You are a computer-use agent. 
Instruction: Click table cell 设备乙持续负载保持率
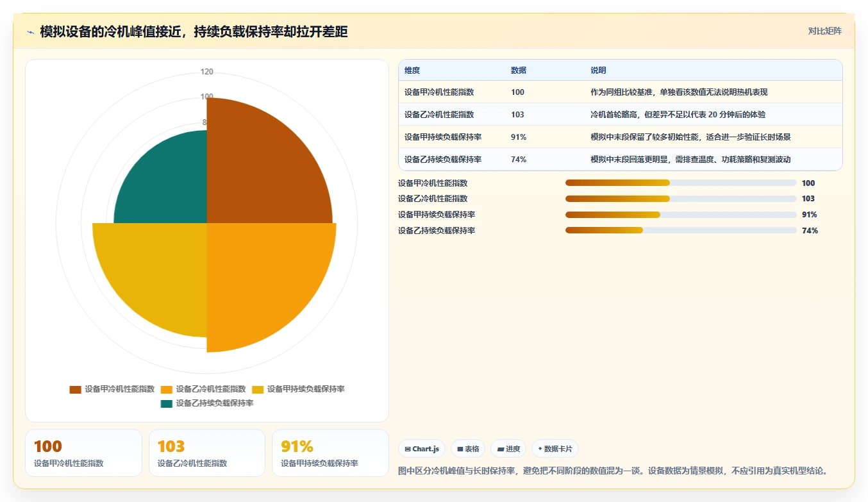(x=443, y=160)
